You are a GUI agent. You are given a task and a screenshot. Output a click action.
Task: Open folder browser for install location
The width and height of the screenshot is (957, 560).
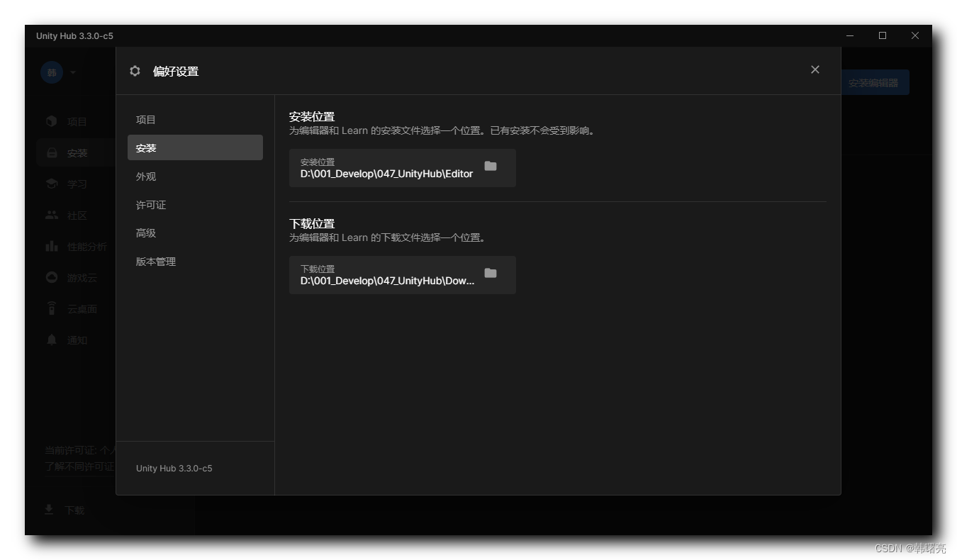(491, 166)
